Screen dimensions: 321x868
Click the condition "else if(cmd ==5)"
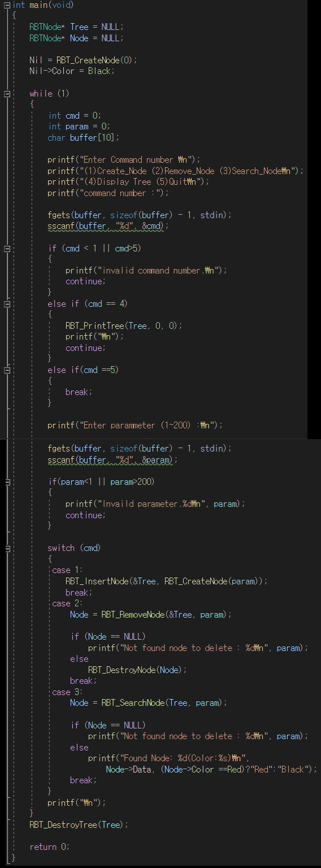[x=83, y=370]
